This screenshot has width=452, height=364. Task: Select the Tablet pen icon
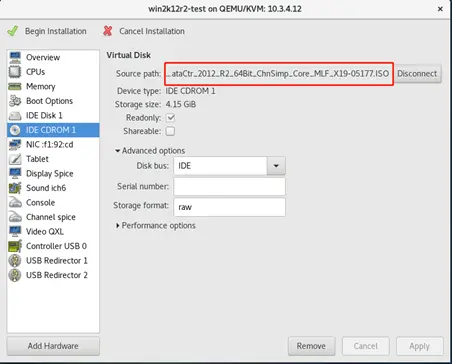coord(15,159)
